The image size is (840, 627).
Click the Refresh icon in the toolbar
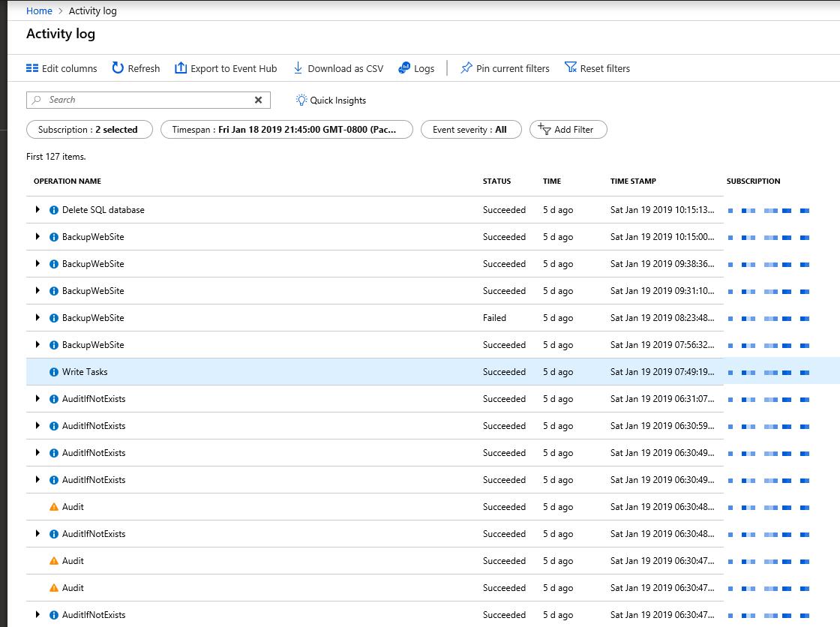[118, 68]
